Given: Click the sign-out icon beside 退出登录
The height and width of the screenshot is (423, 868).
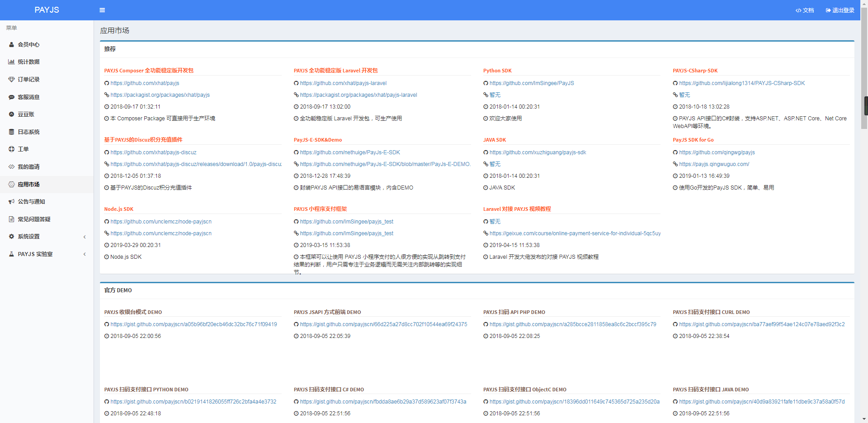Looking at the screenshot, I should click(x=828, y=10).
